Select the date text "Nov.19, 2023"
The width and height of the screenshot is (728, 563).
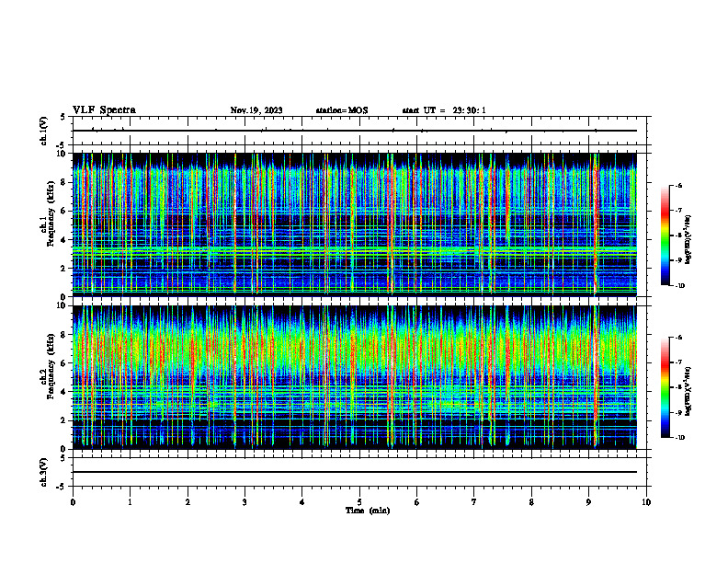(256, 110)
